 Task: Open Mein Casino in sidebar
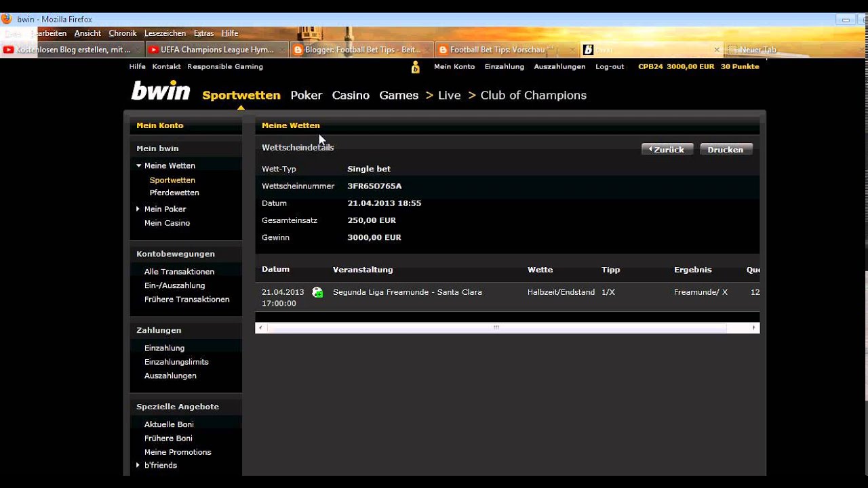click(x=167, y=223)
